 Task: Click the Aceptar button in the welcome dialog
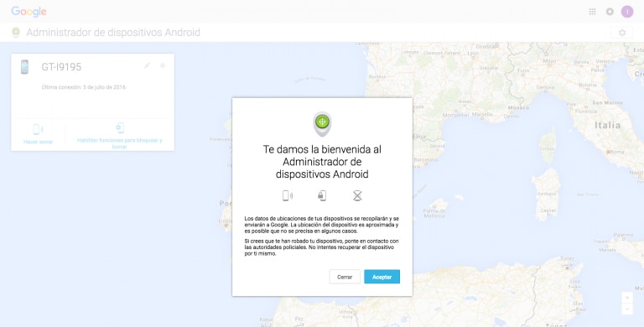[382, 277]
